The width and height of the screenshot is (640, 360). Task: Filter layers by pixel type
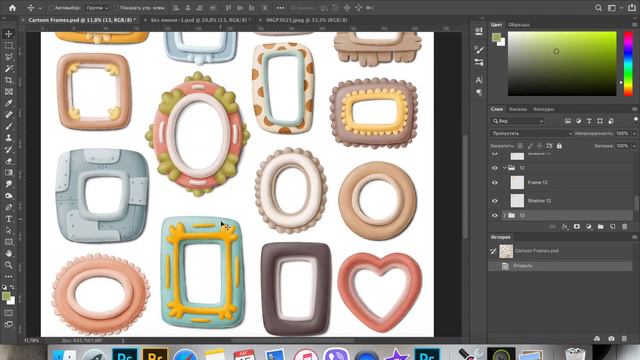coord(568,121)
